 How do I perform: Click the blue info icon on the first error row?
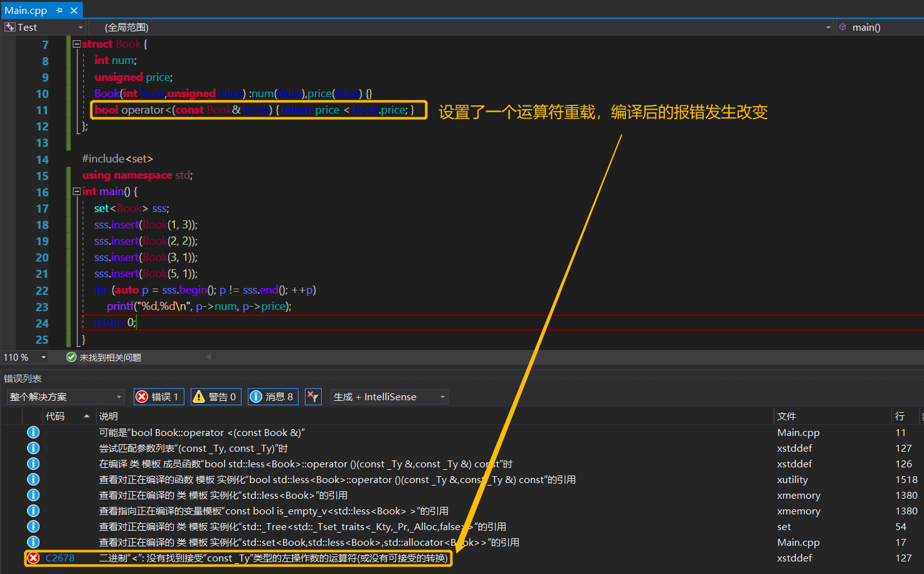(x=33, y=432)
